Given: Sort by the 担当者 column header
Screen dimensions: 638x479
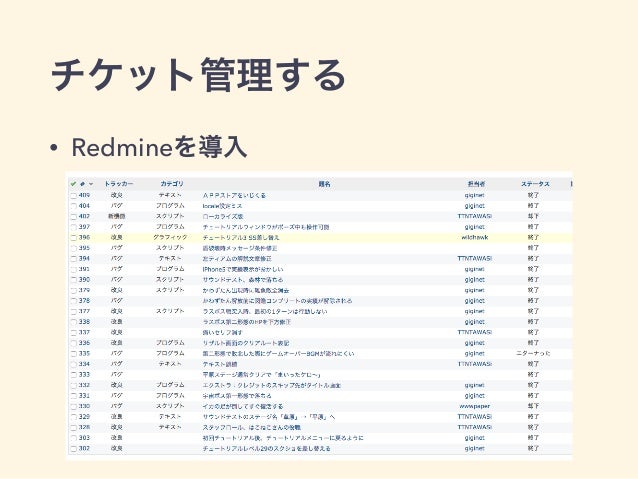Looking at the screenshot, I should tap(476, 184).
